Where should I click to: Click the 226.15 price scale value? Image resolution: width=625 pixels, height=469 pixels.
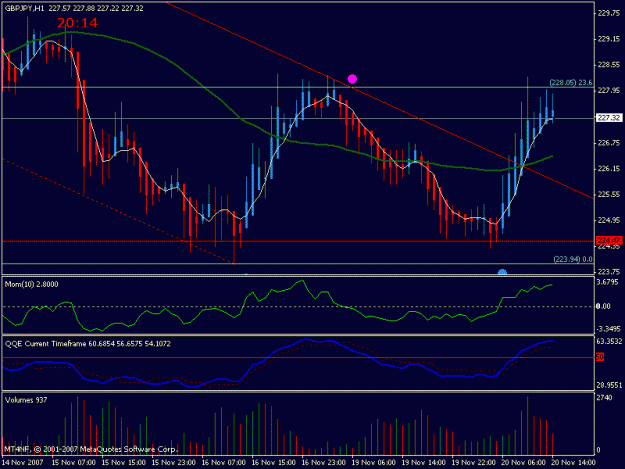coord(608,169)
